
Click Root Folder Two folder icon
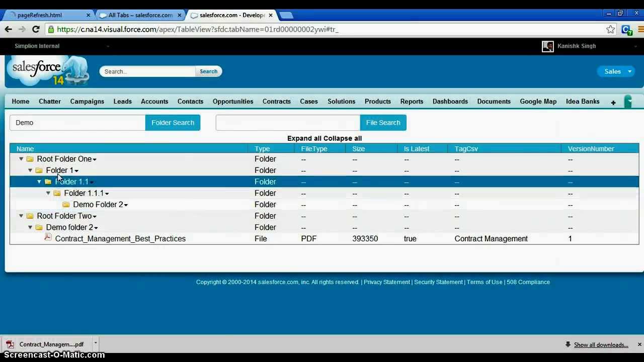pos(30,216)
